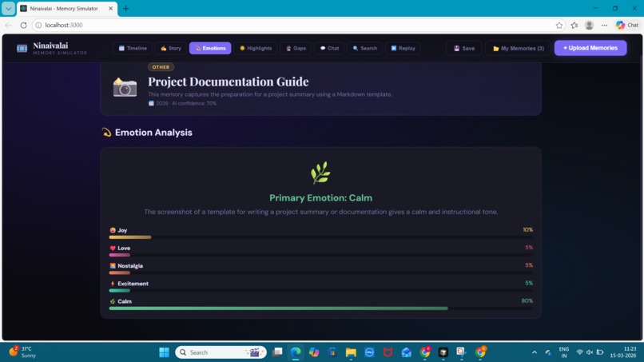The image size is (644, 362).
Task: Show hidden system tray icons
Action: pos(535,352)
